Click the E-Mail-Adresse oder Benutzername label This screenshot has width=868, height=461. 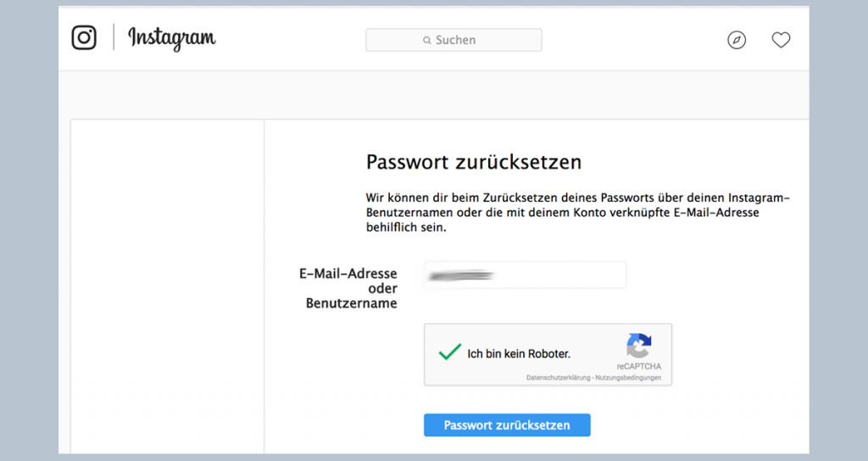[x=348, y=288]
